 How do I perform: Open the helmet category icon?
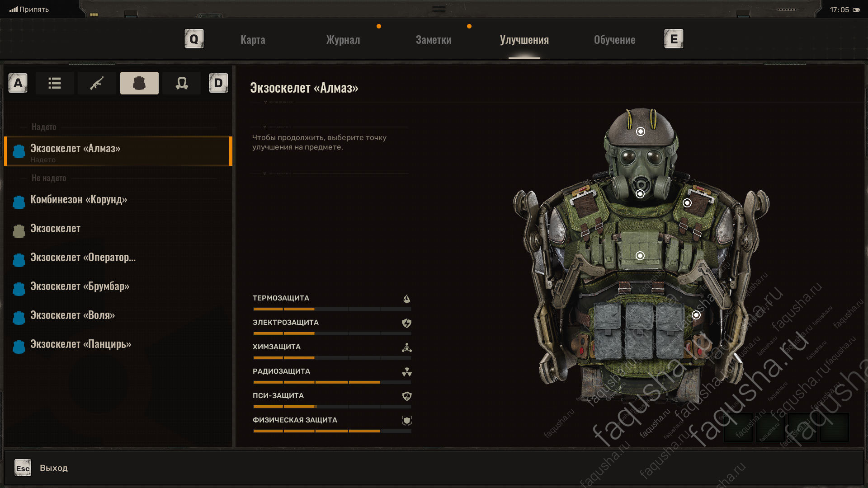pos(182,83)
